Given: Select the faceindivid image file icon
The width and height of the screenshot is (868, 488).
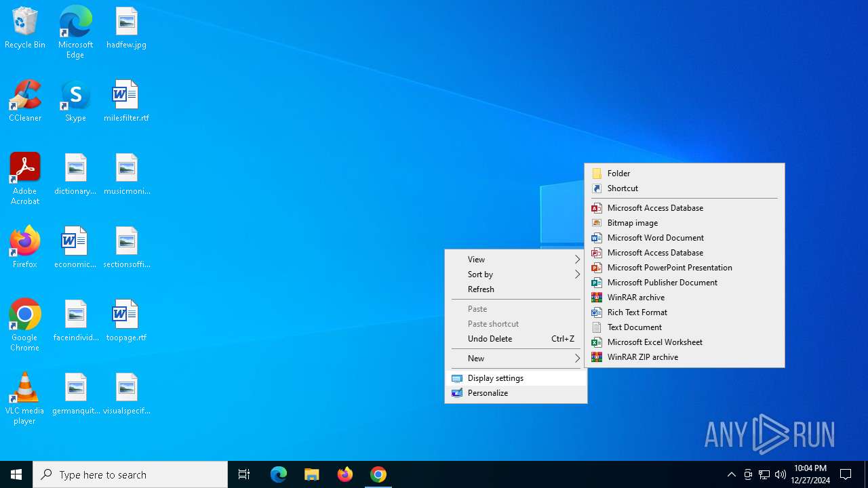Looking at the screenshot, I should (75, 321).
